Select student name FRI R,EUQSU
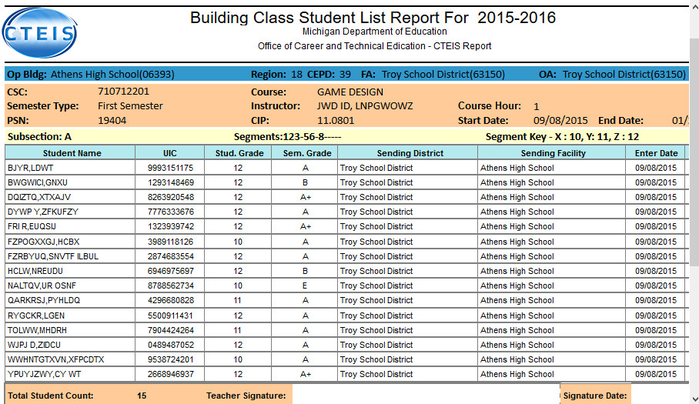699x404 pixels. pos(32,227)
